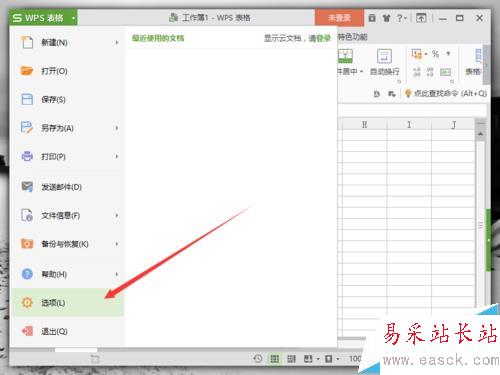Select the 新建(N) menu entry
Image resolution: width=500 pixels, height=375 pixels.
[x=68, y=42]
